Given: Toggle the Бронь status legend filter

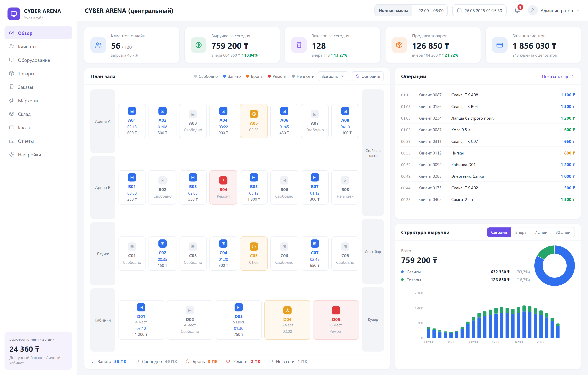Looking at the screenshot, I should pyautogui.click(x=254, y=76).
